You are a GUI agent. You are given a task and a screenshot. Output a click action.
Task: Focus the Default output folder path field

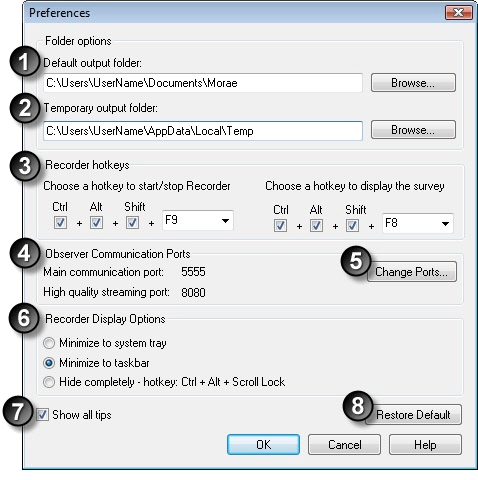(203, 83)
